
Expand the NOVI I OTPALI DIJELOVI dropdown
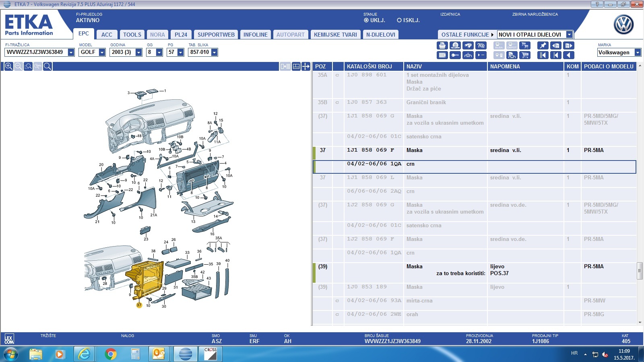point(569,35)
